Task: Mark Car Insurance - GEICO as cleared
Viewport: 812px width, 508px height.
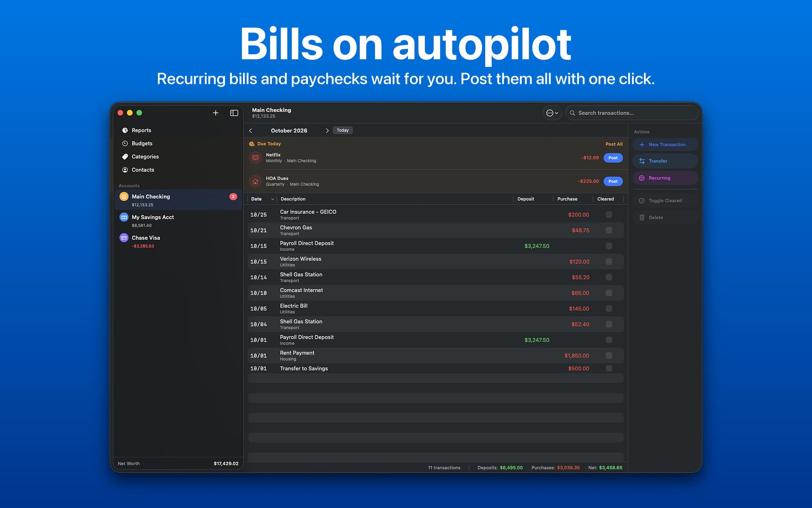Action: coord(609,215)
